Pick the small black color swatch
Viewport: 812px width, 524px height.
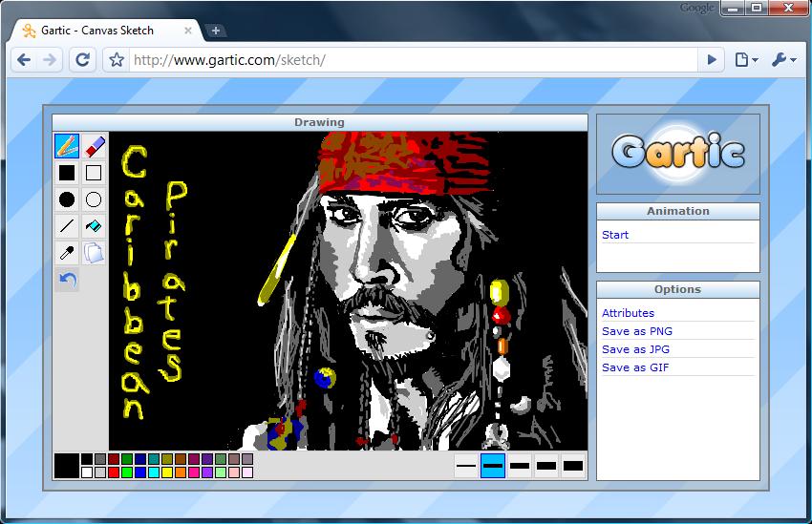point(87,459)
